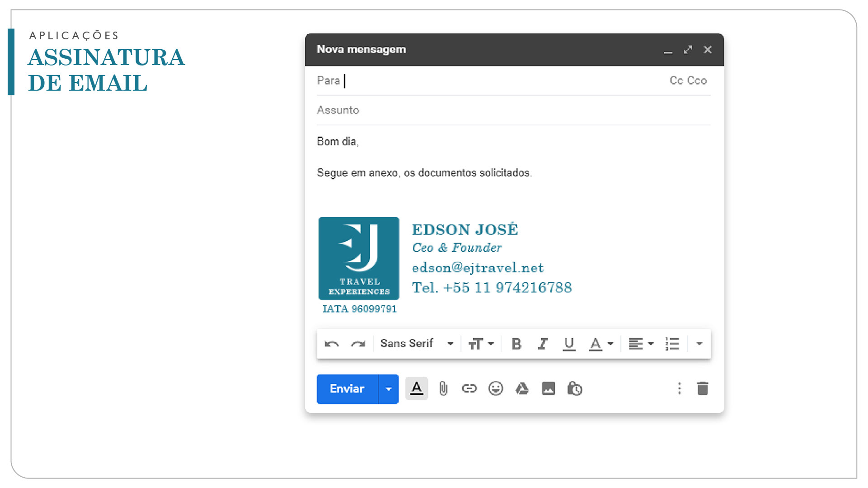Insert files using Google Drive icon
The height and width of the screenshot is (488, 868).
tap(522, 389)
